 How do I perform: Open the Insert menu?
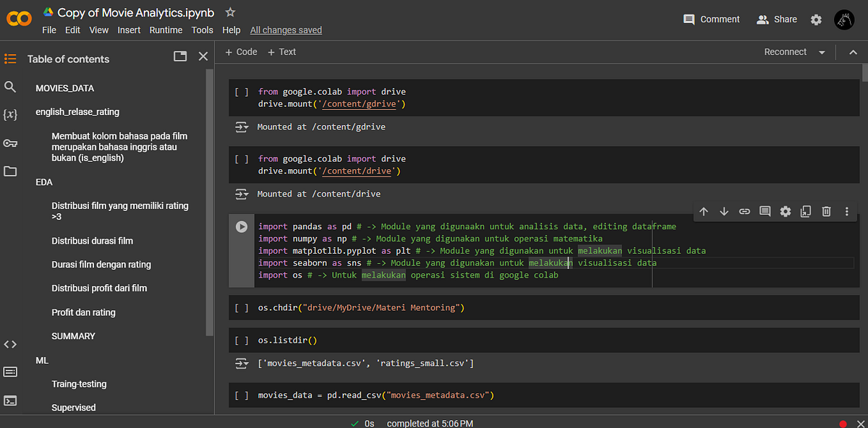tap(129, 30)
